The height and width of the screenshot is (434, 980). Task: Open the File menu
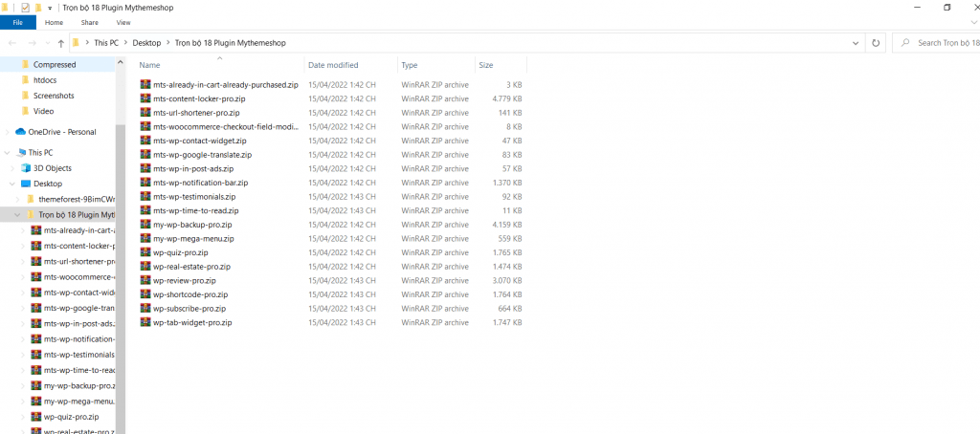click(18, 21)
